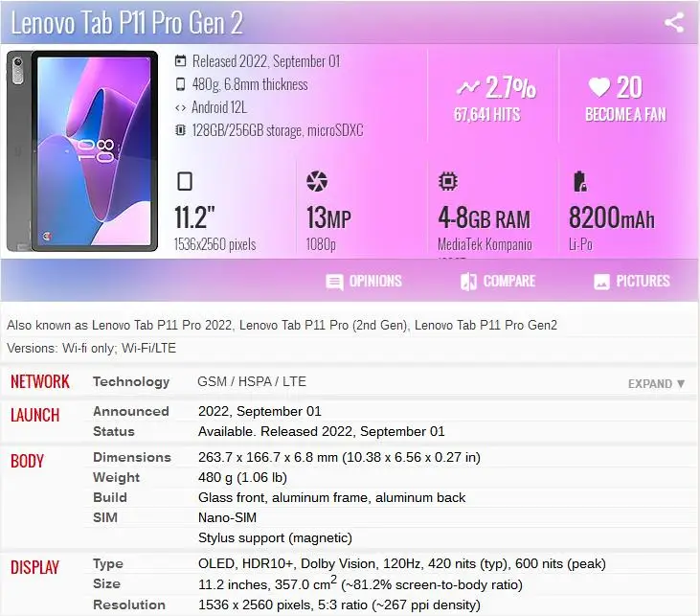The height and width of the screenshot is (616, 700).
Task: Click the Technology spec label
Action: tap(131, 381)
